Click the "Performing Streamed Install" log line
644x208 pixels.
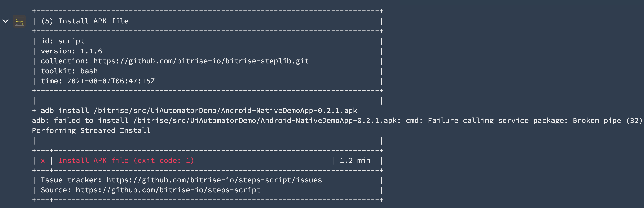(91, 130)
